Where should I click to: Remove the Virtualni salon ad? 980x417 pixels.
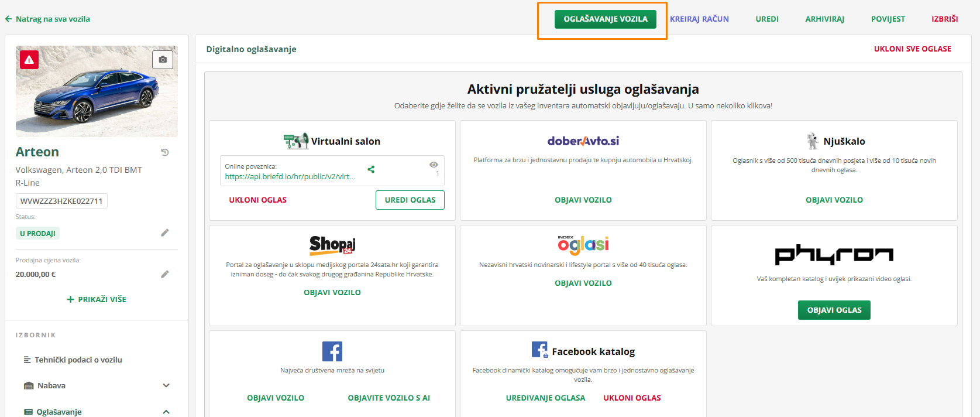257,200
